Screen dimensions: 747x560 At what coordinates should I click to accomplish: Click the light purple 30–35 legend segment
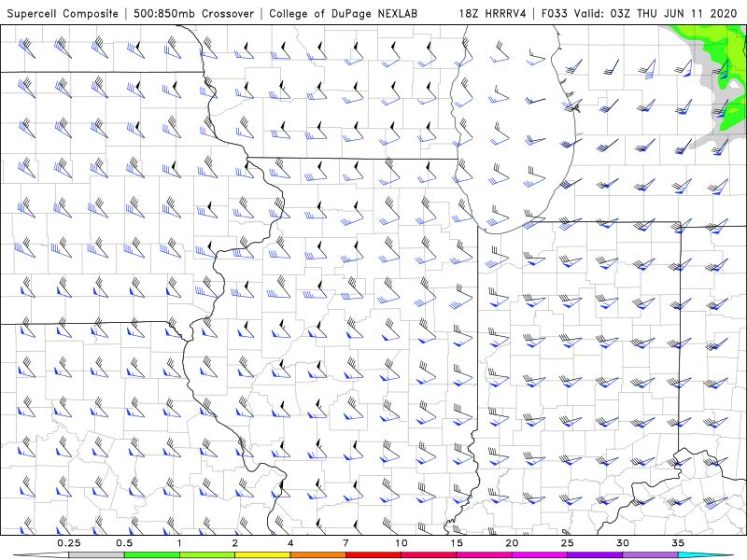tap(650, 555)
